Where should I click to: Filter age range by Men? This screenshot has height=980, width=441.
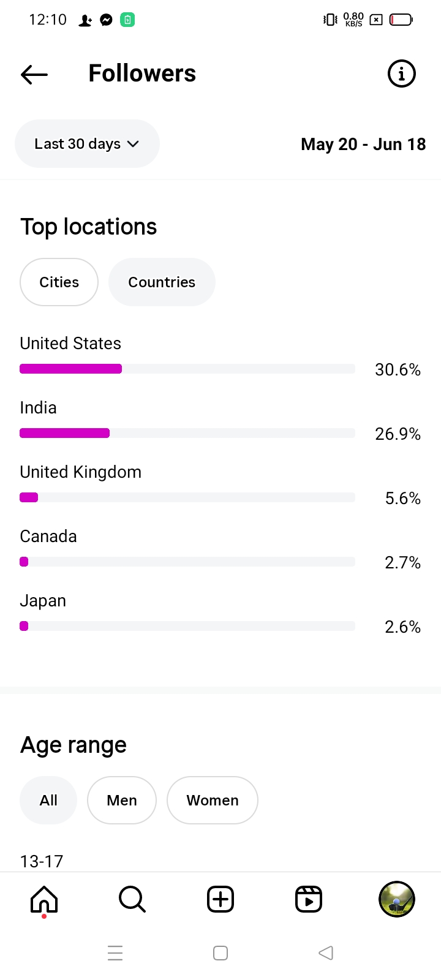pyautogui.click(x=122, y=801)
